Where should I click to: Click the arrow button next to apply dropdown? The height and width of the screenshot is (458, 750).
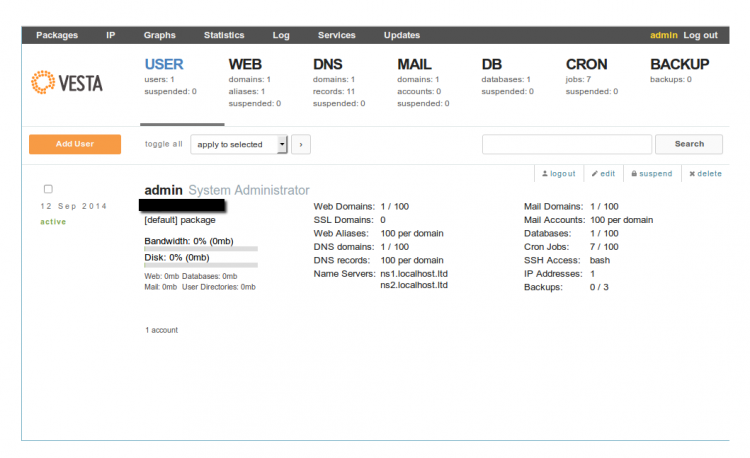pyautogui.click(x=300, y=144)
